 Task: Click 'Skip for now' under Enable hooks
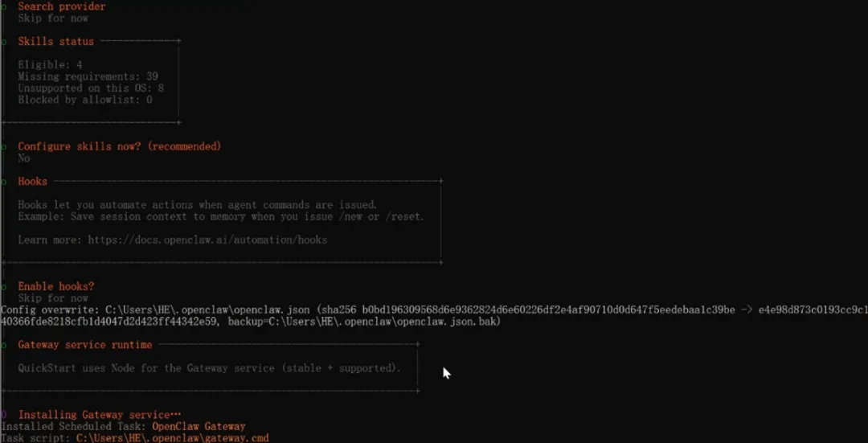(53, 298)
